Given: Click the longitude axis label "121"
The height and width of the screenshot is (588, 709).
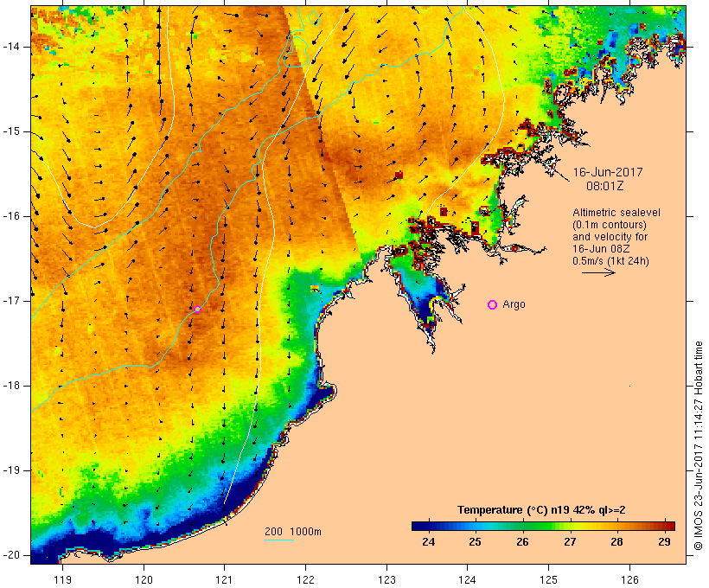Looking at the screenshot, I should click(224, 579).
